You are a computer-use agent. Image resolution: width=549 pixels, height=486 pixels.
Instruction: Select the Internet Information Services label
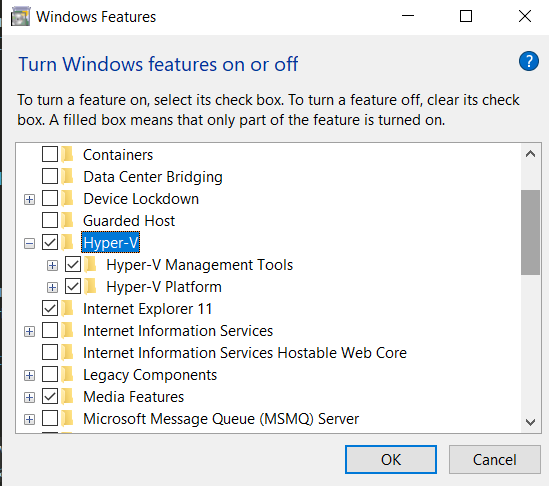click(178, 331)
